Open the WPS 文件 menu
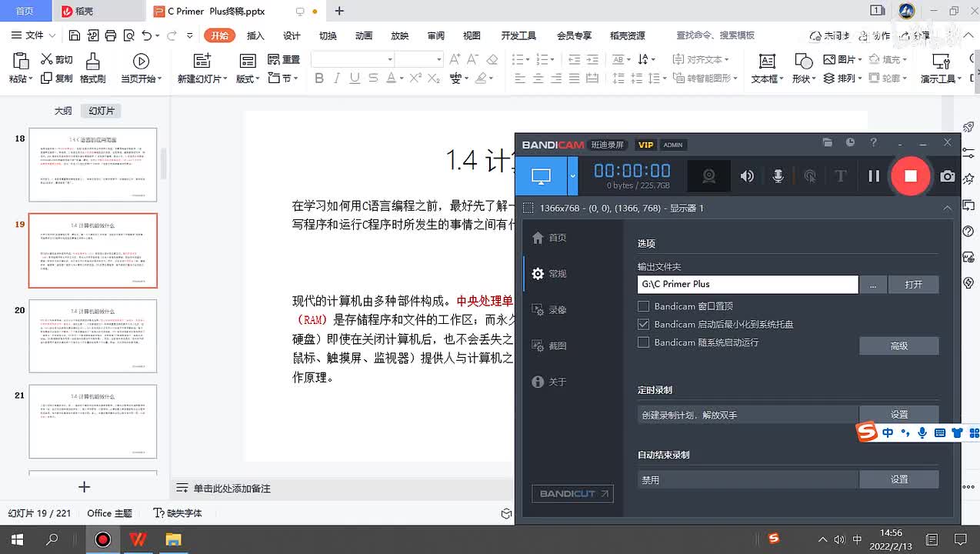 (x=34, y=35)
